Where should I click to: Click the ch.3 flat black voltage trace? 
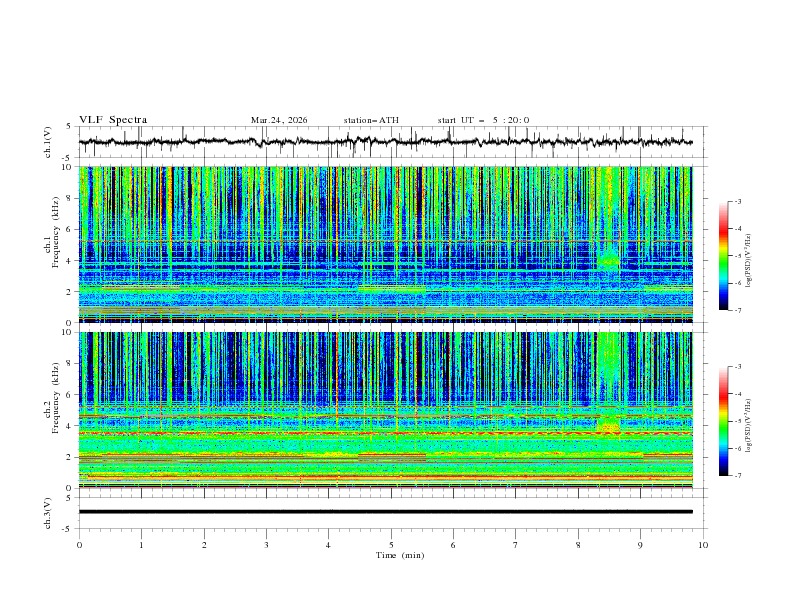click(385, 512)
